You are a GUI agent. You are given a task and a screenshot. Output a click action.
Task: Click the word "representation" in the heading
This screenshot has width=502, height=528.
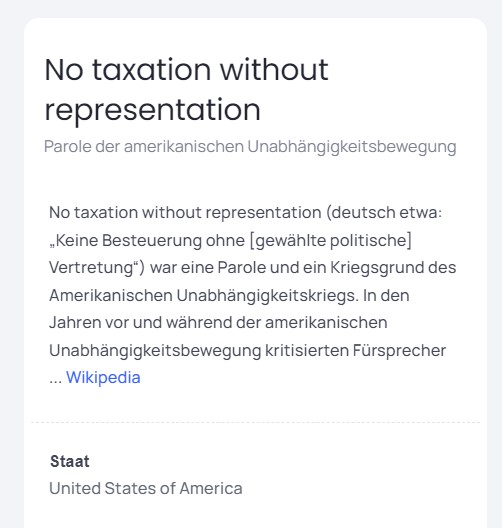point(153,110)
